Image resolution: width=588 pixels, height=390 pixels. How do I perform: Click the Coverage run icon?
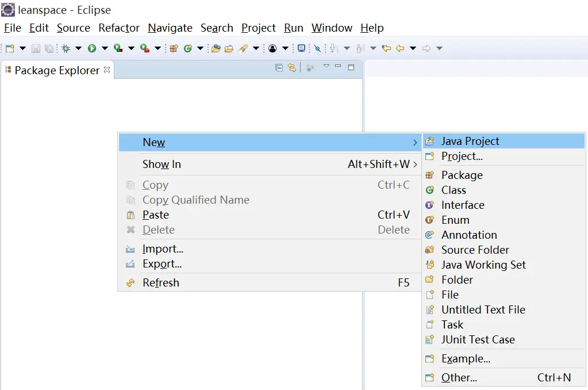click(118, 48)
